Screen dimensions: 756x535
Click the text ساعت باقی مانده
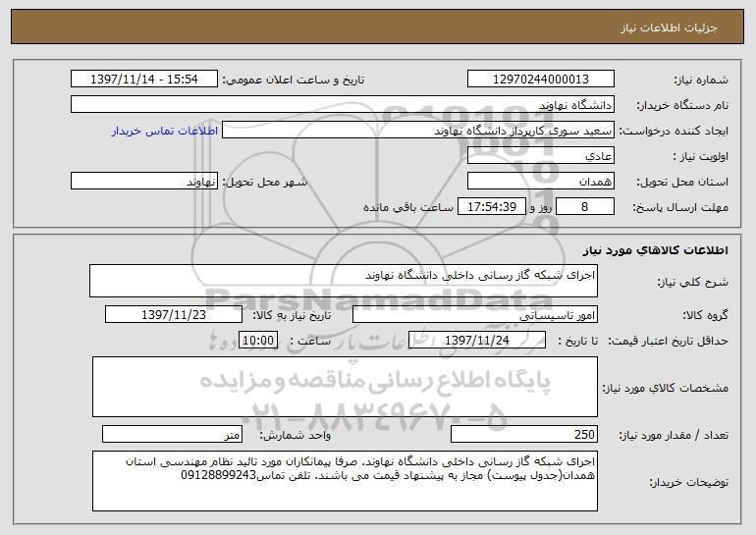coord(407,207)
